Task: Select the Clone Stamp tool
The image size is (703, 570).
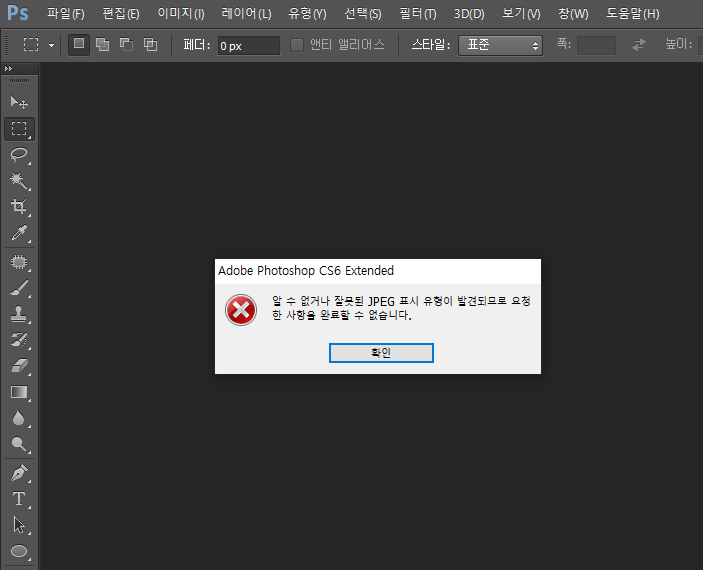Action: [19, 314]
